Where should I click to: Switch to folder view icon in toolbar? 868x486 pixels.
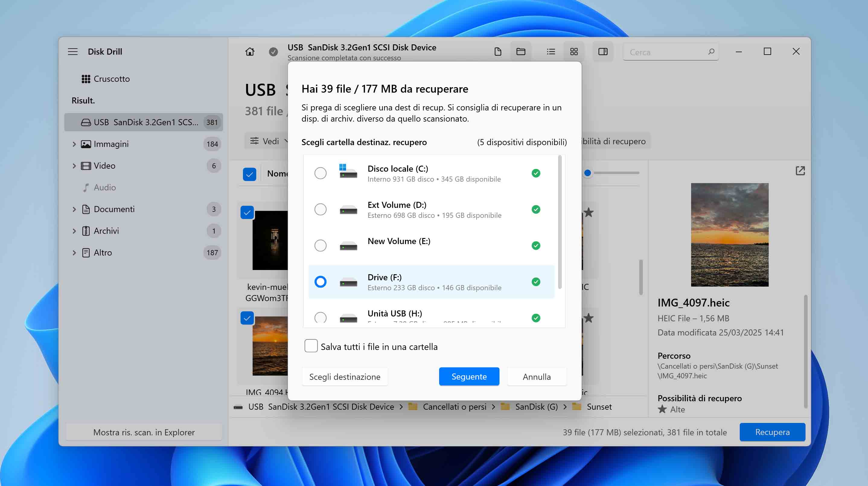(521, 52)
